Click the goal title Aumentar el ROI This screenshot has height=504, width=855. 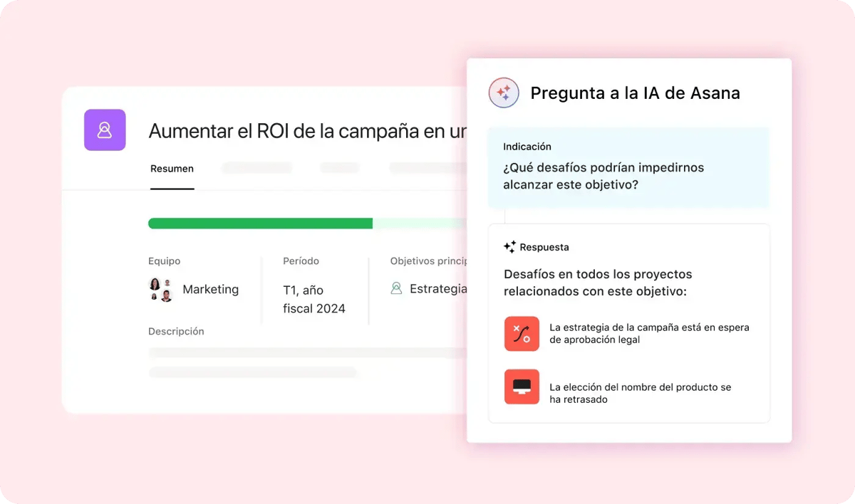(307, 131)
